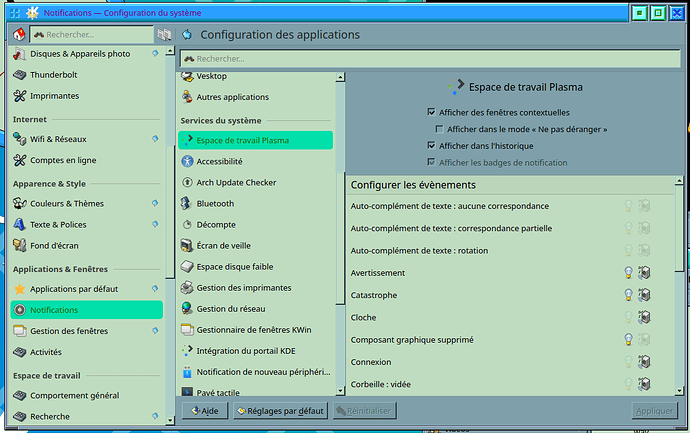Image resolution: width=690 pixels, height=433 pixels.
Task: Expand the Avertissement event row
Action: tap(510, 273)
